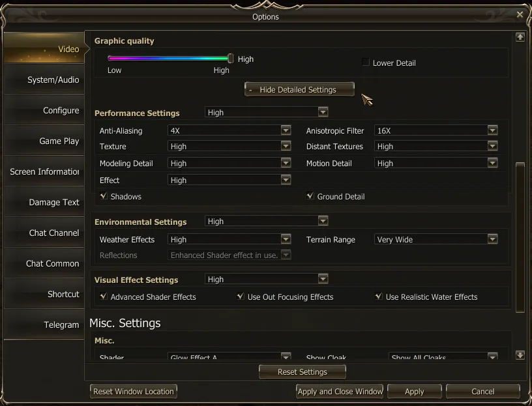The height and width of the screenshot is (406, 532).
Task: Open the Motion Detail dropdown
Action: tap(436, 163)
